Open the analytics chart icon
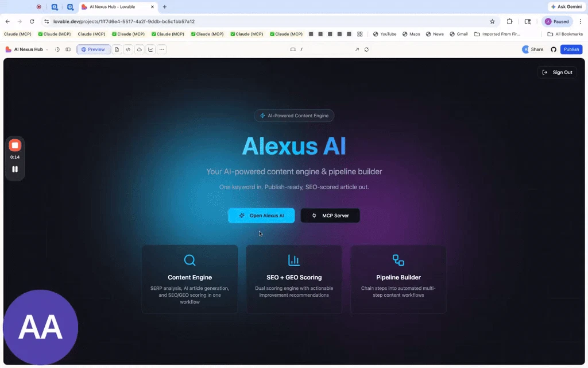 coord(150,49)
